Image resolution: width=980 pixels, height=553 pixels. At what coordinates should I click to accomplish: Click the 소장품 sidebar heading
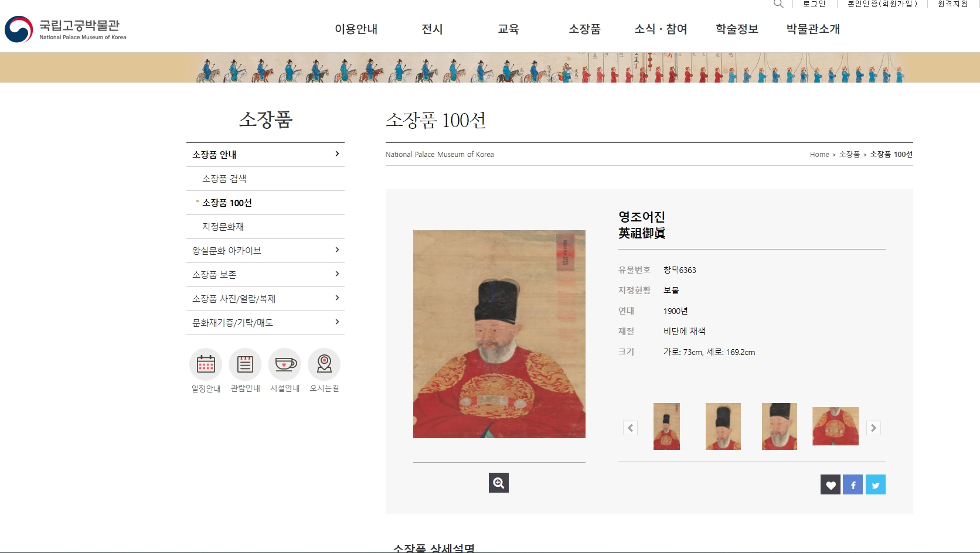click(266, 120)
